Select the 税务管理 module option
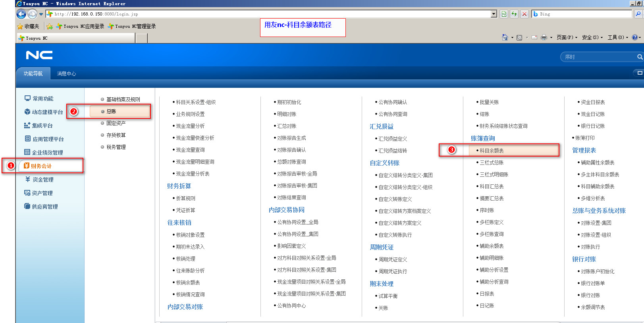The image size is (644, 323). coord(116,147)
